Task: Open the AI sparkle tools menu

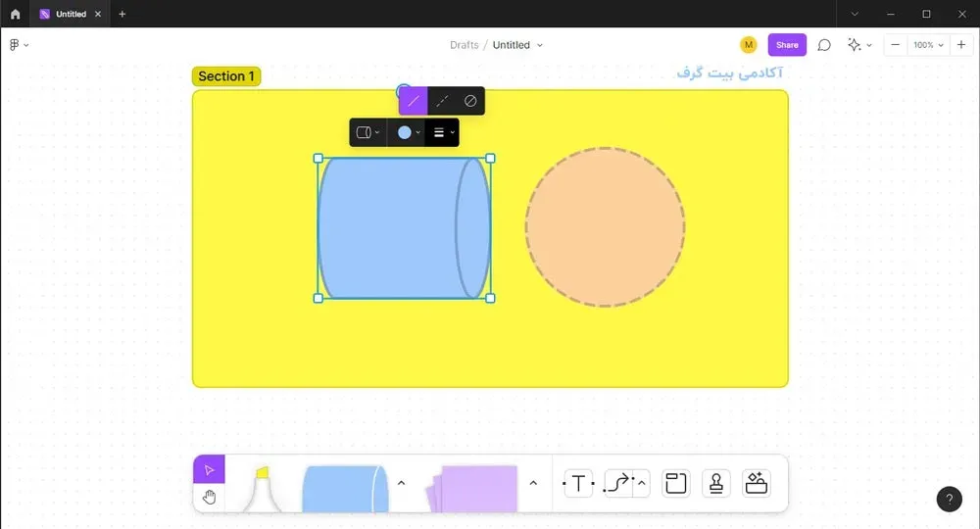Action: pos(858,45)
